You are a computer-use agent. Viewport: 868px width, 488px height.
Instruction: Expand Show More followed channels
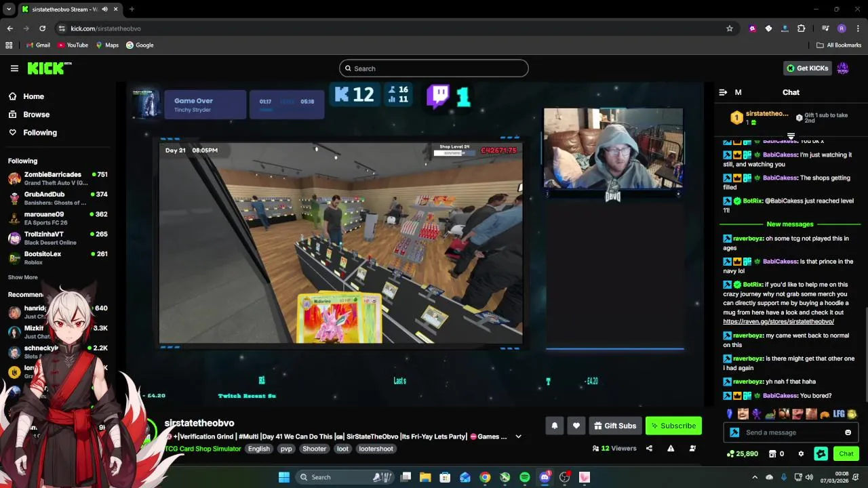pyautogui.click(x=23, y=277)
